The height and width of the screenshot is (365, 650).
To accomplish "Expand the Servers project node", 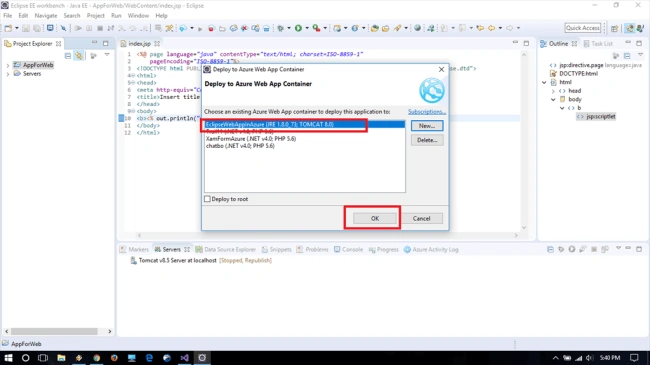I will coord(7,74).
